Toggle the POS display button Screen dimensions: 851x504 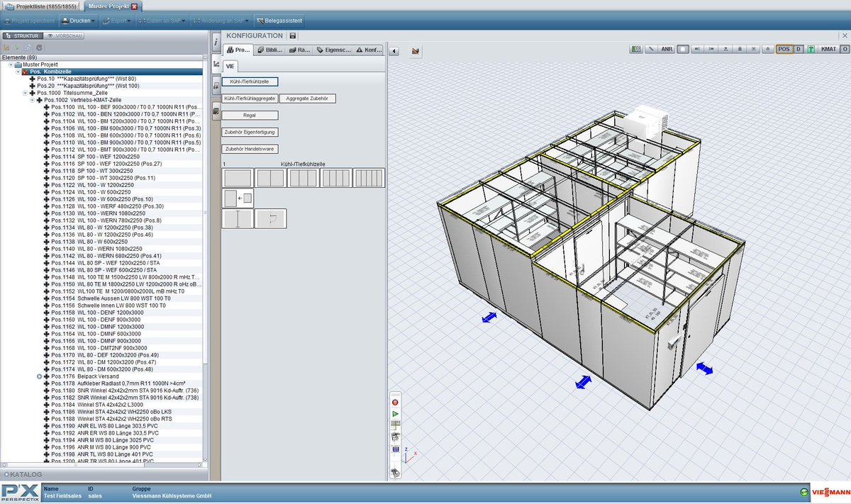tap(784, 50)
